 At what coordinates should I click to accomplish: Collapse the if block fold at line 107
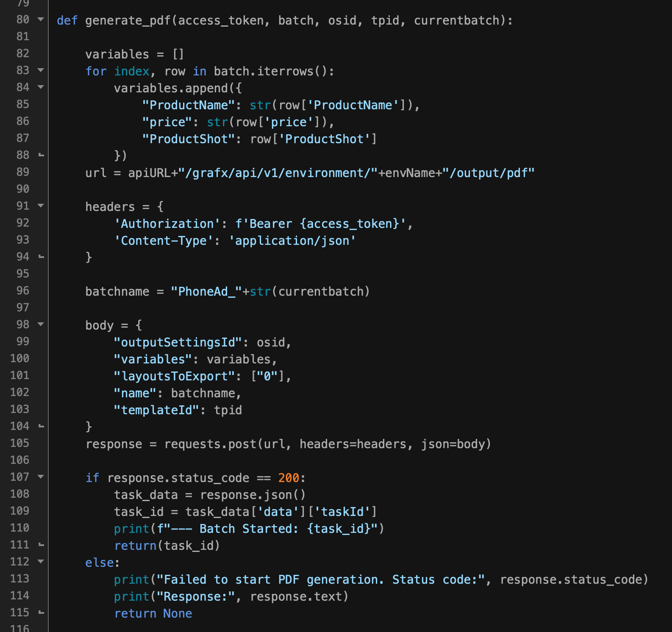point(41,477)
